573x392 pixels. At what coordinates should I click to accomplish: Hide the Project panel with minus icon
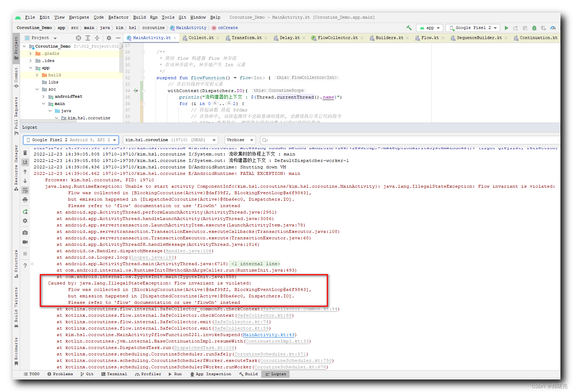118,38
